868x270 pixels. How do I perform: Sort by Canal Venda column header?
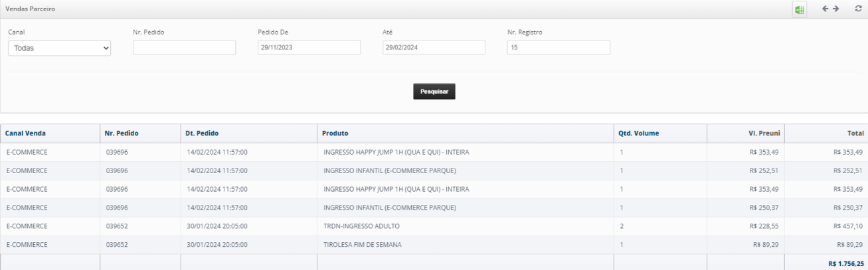26,133
